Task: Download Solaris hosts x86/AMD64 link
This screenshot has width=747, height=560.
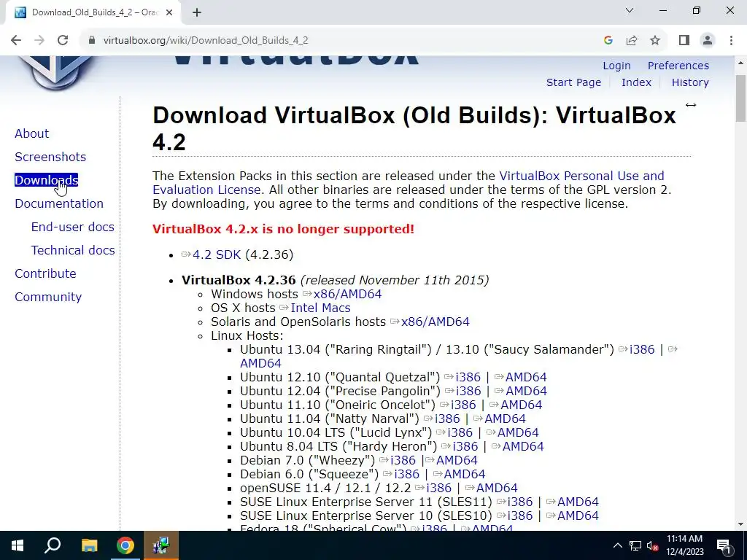Action: pyautogui.click(x=435, y=322)
